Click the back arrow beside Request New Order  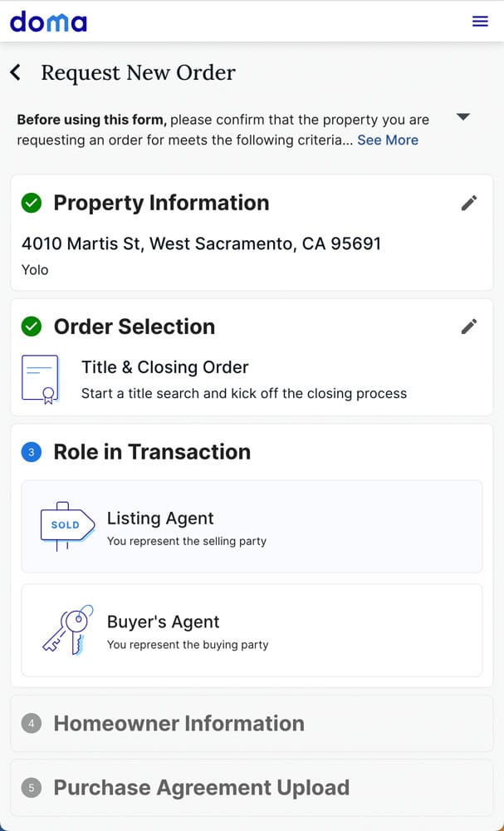pyautogui.click(x=16, y=72)
